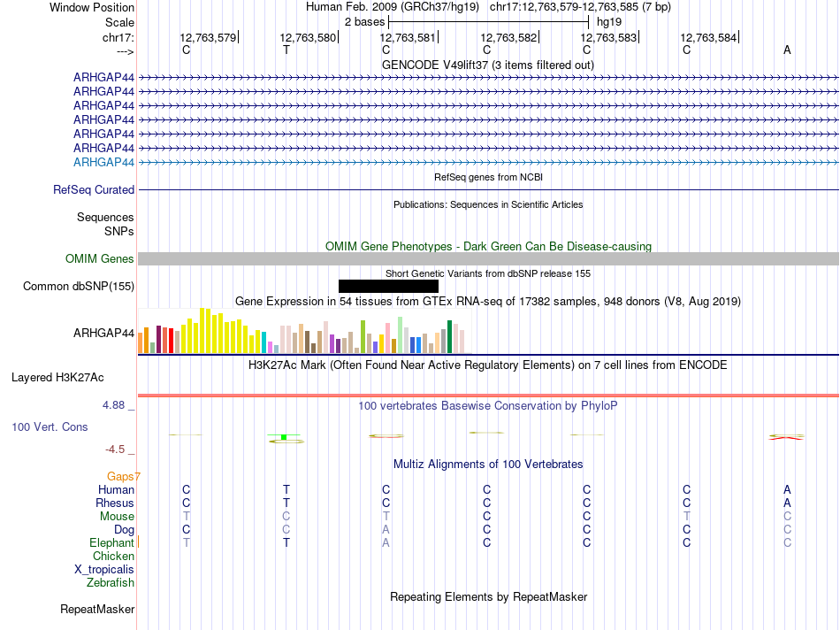Click the 4.88 PhyloP upper limit
Image resolution: width=840 pixels, height=630 pixels.
point(113,405)
